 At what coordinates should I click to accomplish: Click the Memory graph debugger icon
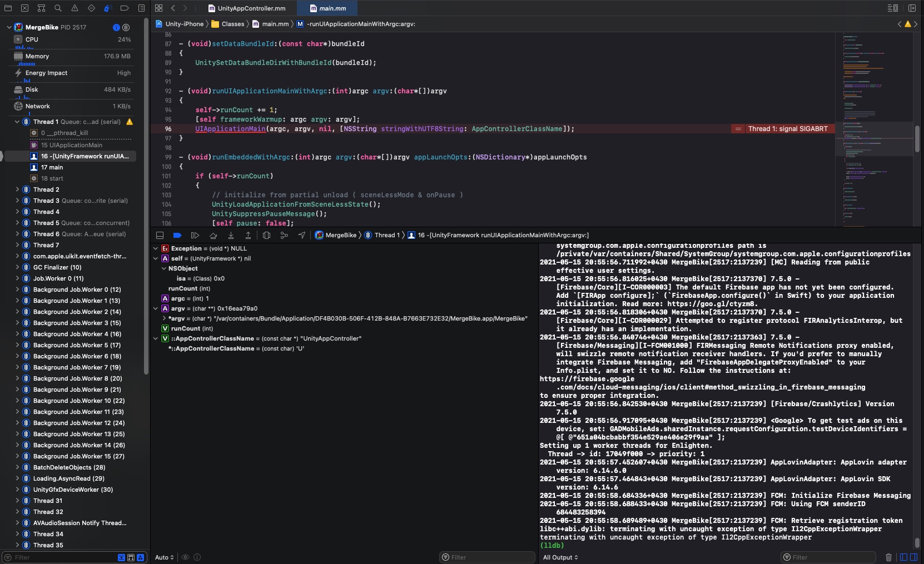pyautogui.click(x=284, y=236)
